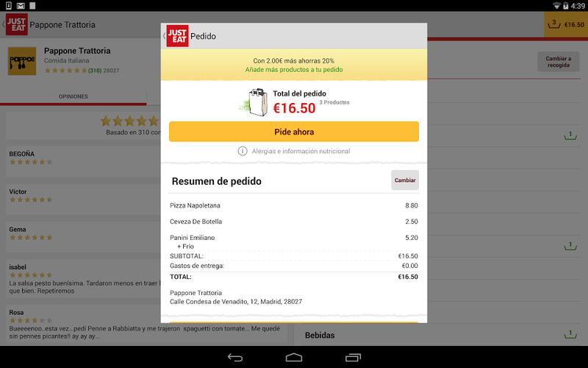Tap the Gmail notification icon in status bar
This screenshot has width=588, height=368.
click(x=21, y=6)
